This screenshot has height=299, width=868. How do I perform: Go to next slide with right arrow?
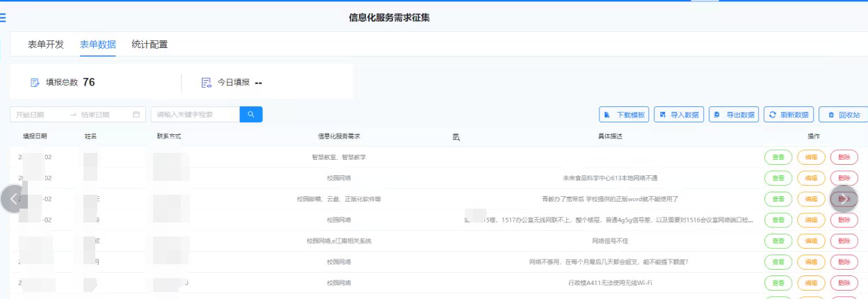[x=844, y=199]
